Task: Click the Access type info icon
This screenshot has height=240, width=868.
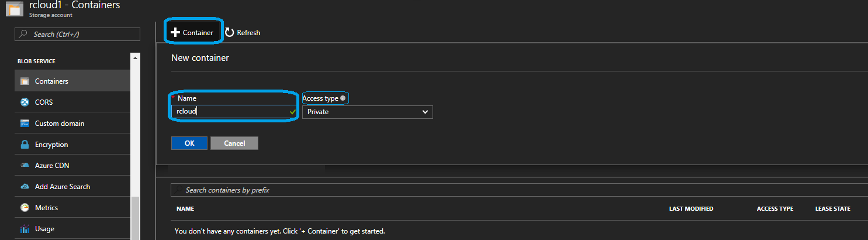Action: point(343,98)
